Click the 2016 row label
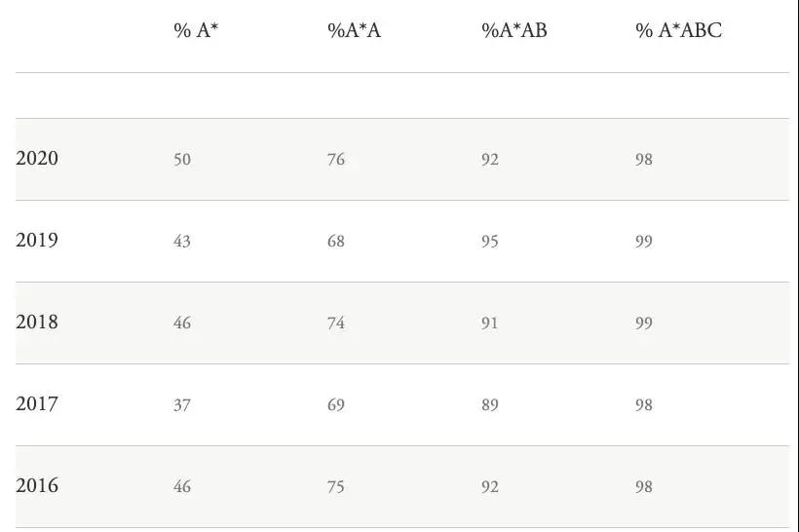 pyautogui.click(x=37, y=485)
